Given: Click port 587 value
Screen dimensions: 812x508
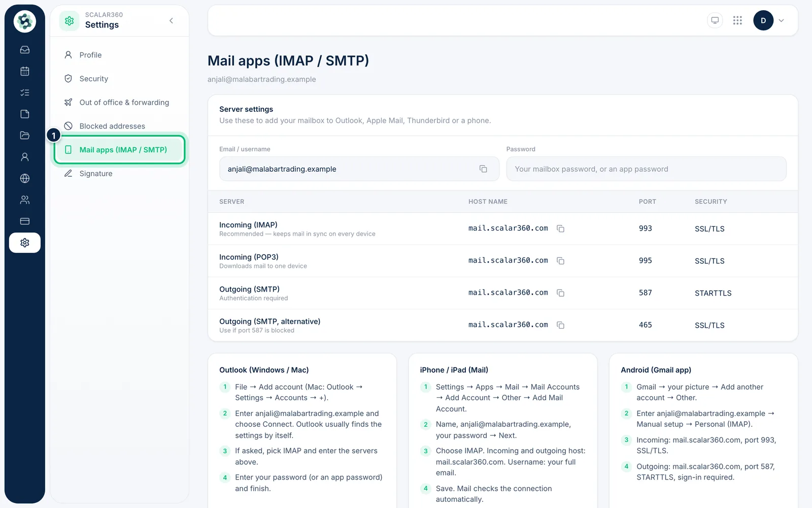Looking at the screenshot, I should pos(645,293).
